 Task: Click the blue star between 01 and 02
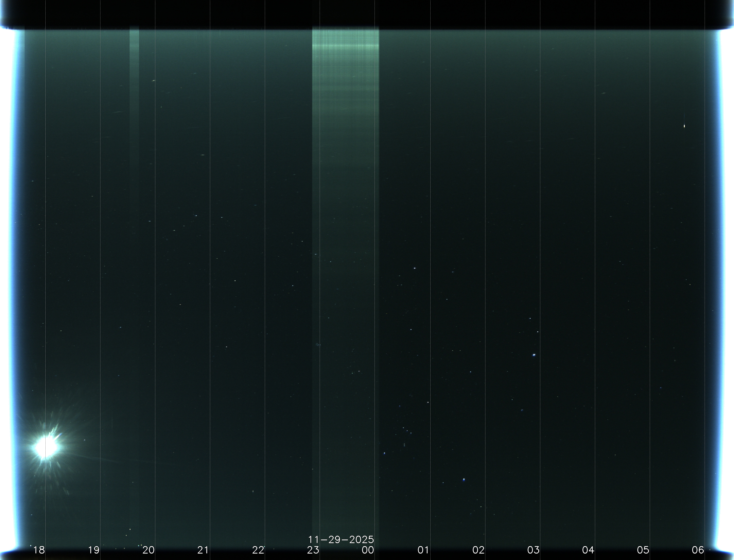[464, 480]
